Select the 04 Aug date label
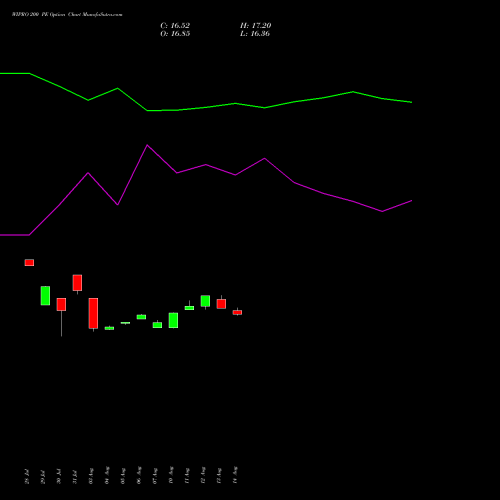 (107, 475)
